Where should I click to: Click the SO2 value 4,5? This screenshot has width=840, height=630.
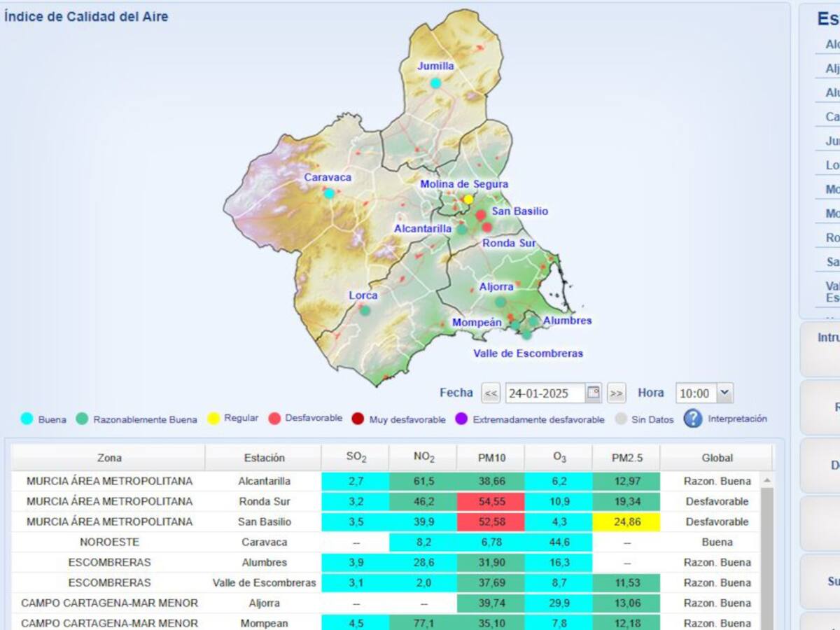[x=356, y=623]
